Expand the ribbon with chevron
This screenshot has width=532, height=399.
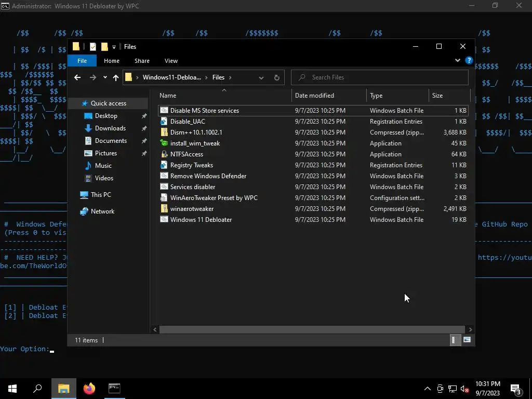[x=457, y=60]
